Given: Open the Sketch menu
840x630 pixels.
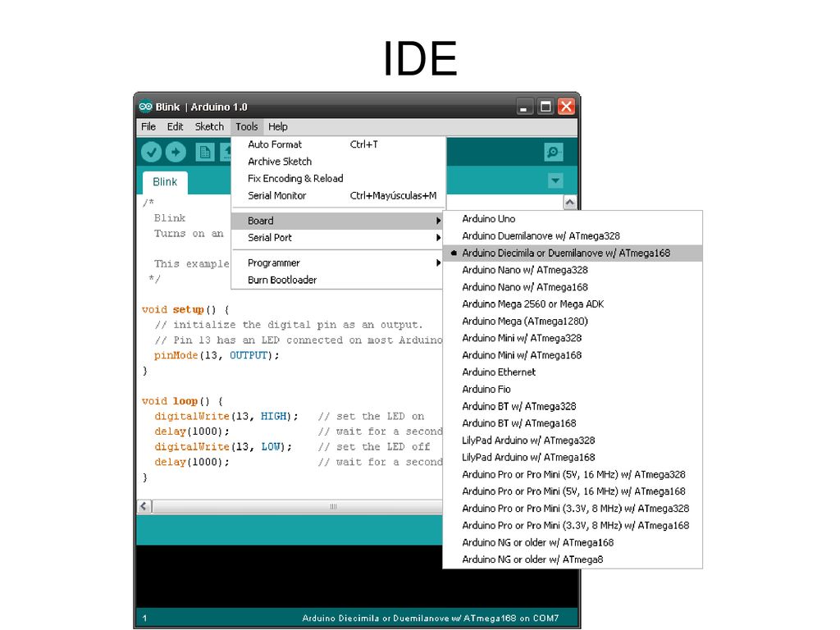Looking at the screenshot, I should coord(209,127).
